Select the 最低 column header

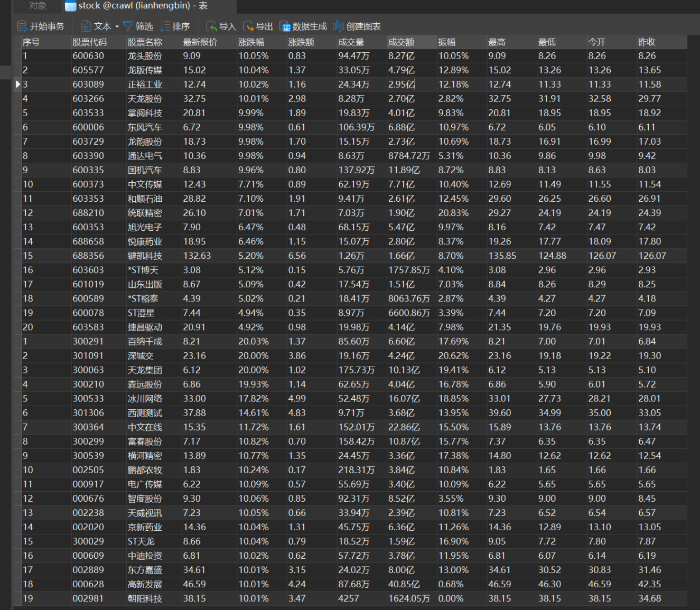coord(562,42)
